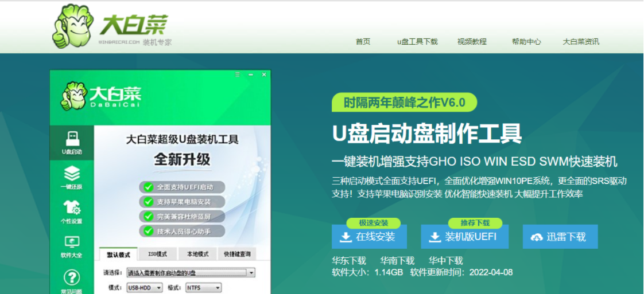The image size is (644, 294).
Task: Open the U盘启动 sidebar icon
Action: coord(72,143)
